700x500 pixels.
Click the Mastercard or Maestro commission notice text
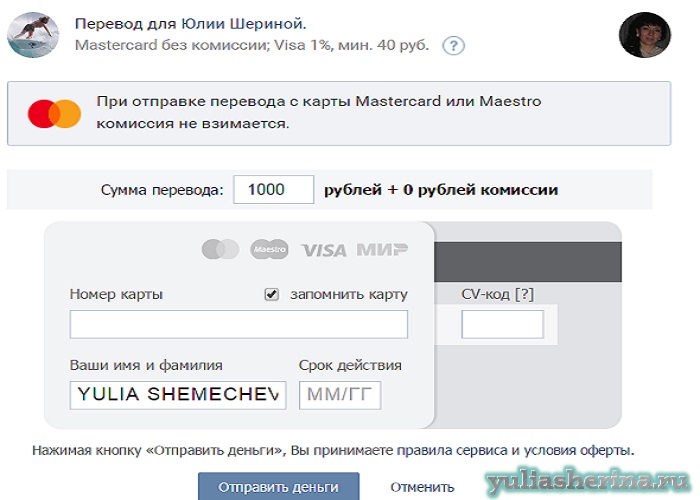(x=319, y=112)
